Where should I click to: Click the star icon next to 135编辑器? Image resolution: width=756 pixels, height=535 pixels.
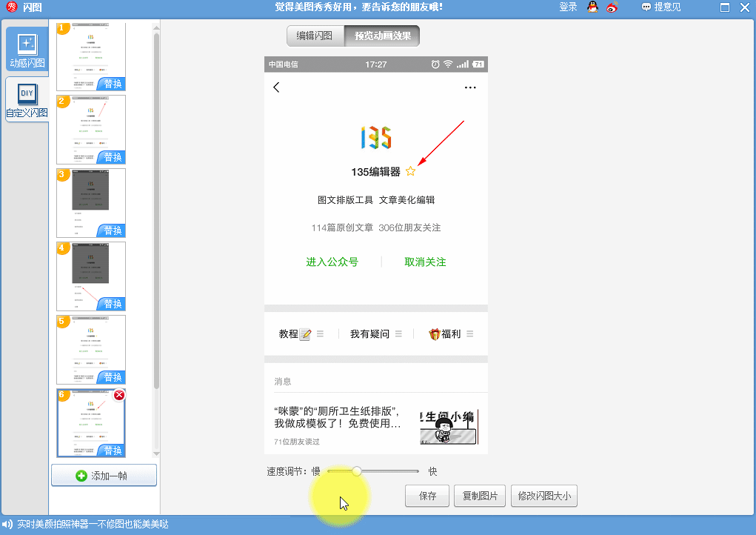pos(410,171)
